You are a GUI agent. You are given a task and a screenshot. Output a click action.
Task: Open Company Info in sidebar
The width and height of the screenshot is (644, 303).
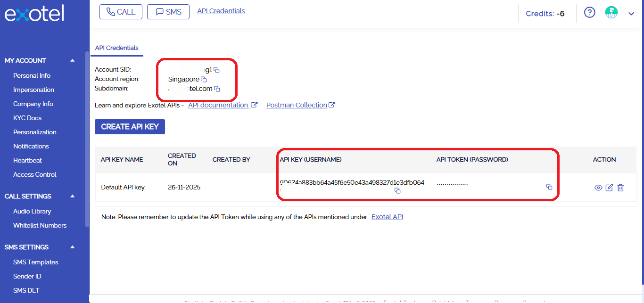click(x=33, y=104)
